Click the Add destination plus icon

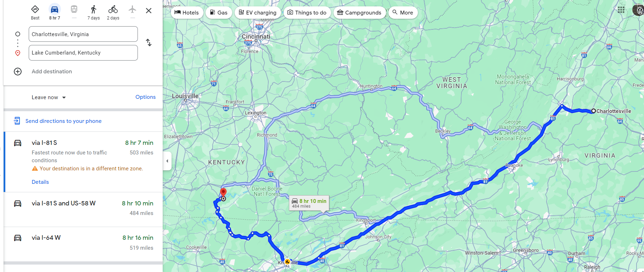tap(18, 72)
